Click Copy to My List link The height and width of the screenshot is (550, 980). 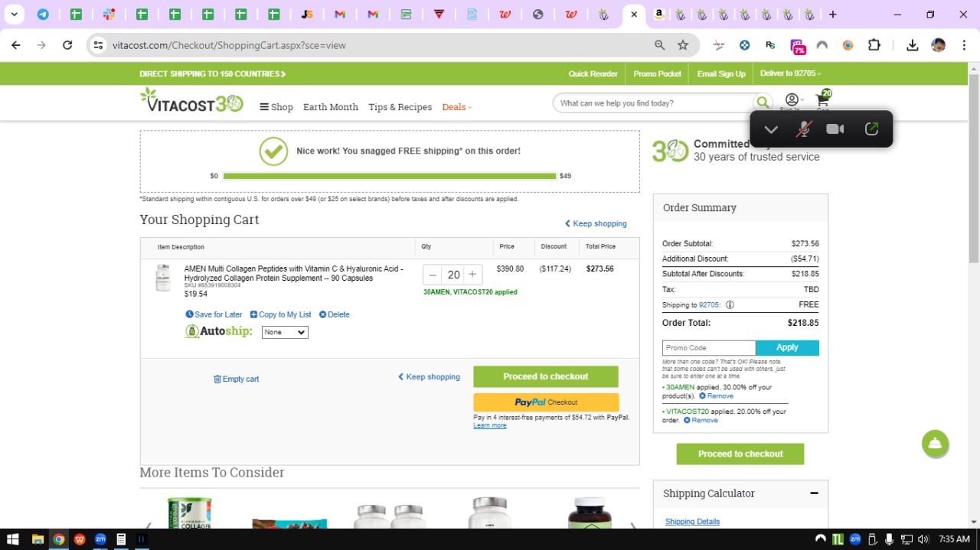point(280,314)
